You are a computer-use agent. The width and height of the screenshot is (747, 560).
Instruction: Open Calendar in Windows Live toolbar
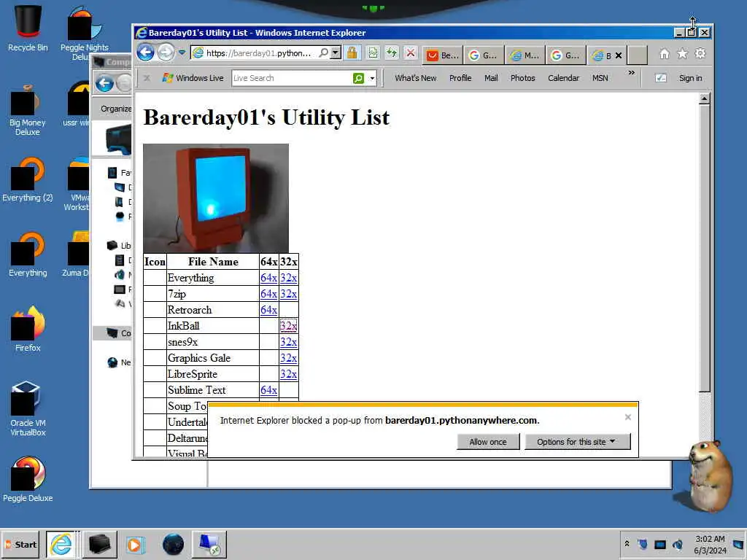coord(563,78)
